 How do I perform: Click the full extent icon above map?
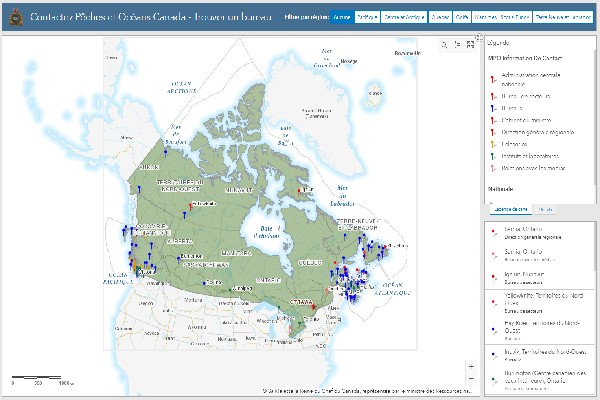pyautogui.click(x=470, y=45)
